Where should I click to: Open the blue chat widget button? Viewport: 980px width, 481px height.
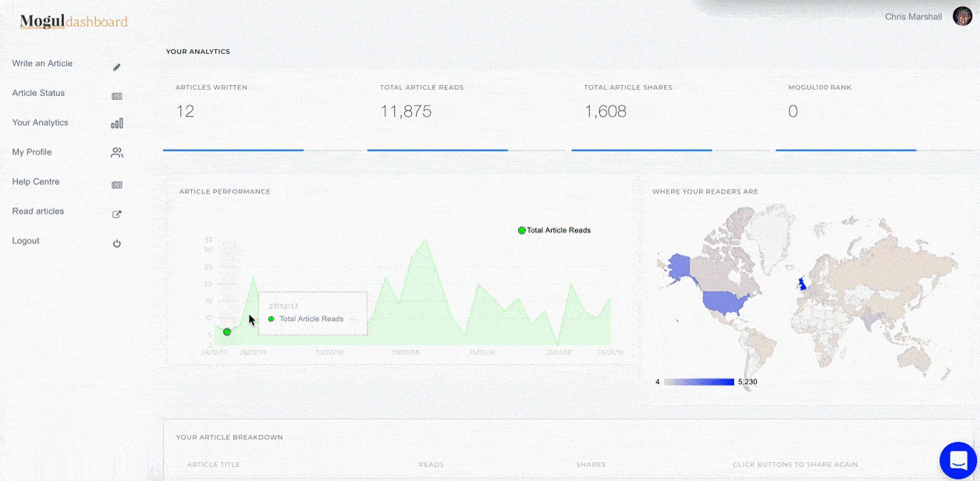coord(959,460)
